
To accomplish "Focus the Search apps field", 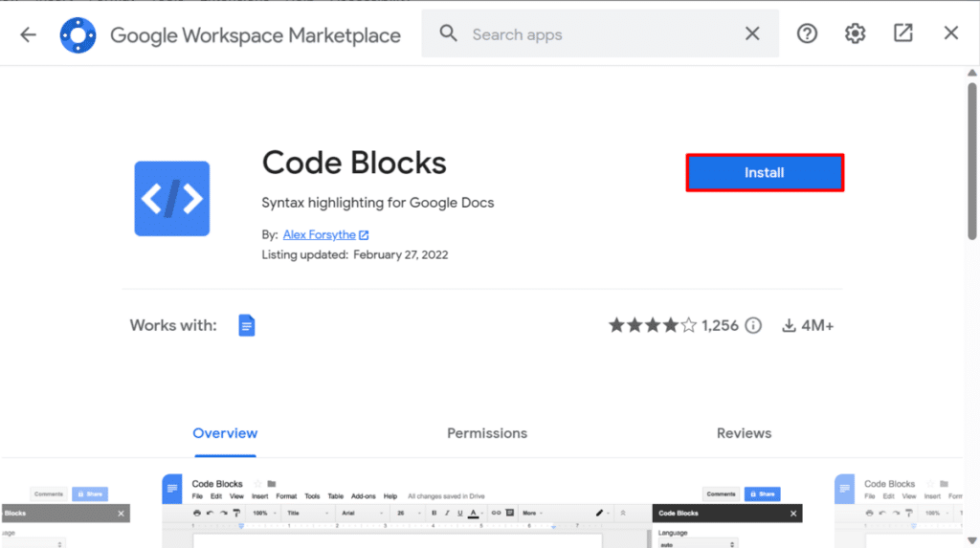I will 600,34.
